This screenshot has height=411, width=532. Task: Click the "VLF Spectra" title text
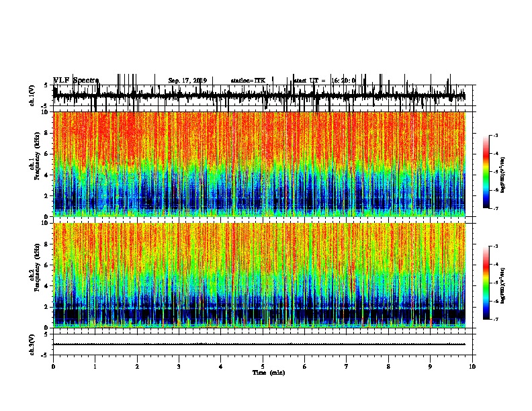pos(76,81)
